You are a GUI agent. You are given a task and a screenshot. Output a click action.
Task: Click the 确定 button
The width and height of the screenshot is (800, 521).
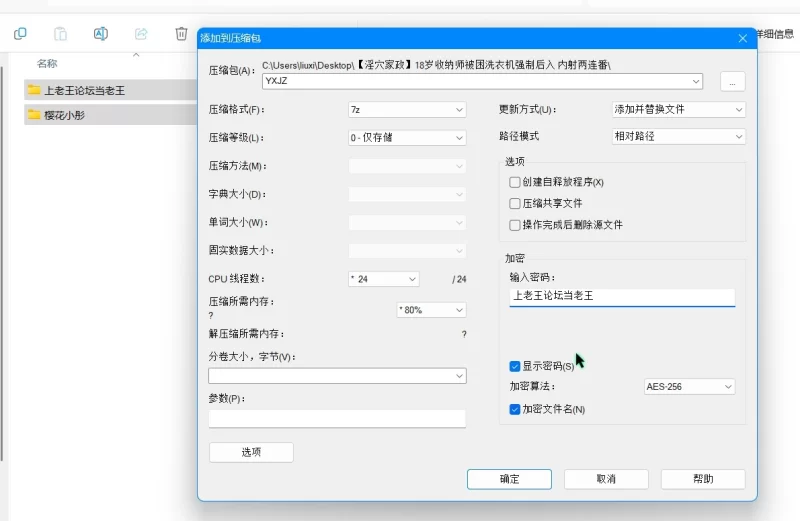[509, 479]
